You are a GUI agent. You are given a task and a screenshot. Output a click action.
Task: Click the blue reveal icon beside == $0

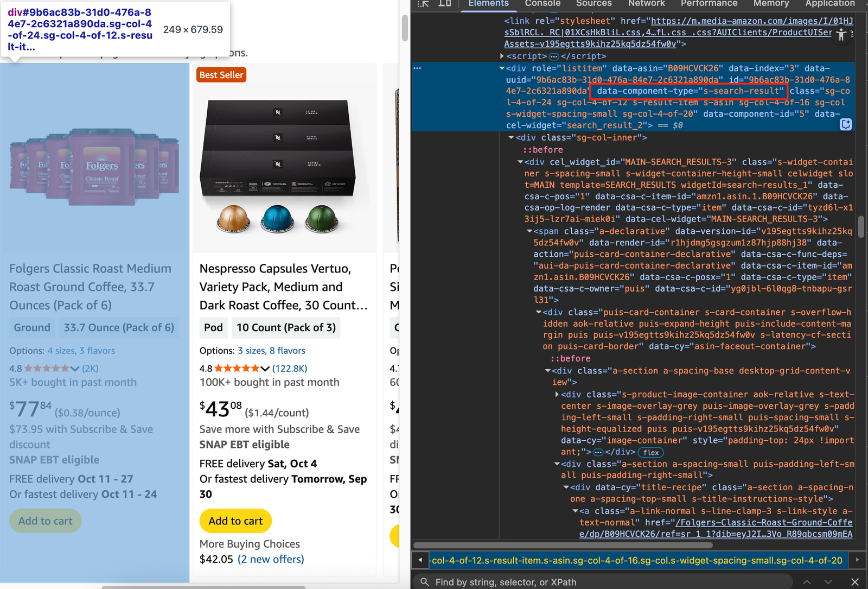[x=846, y=124]
